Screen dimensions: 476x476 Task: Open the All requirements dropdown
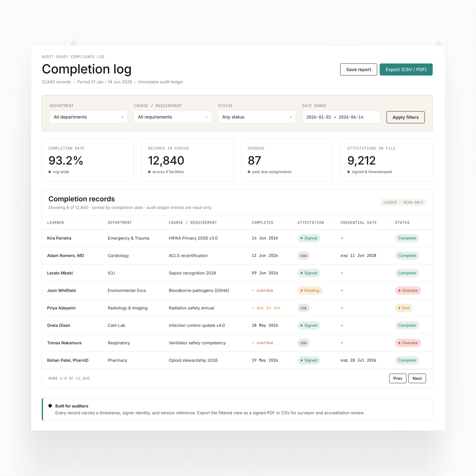173,117
